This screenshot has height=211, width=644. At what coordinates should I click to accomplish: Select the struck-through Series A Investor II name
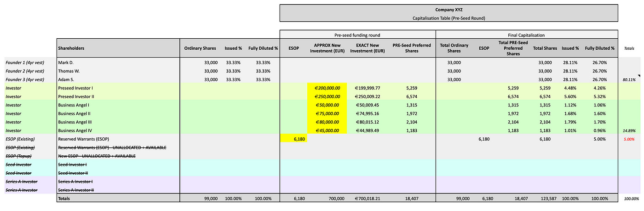tap(76, 190)
